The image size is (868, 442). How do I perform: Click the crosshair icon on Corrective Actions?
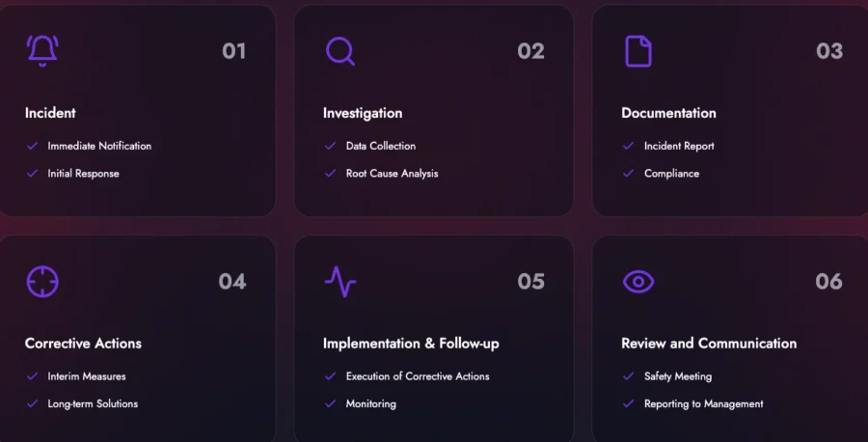click(42, 282)
